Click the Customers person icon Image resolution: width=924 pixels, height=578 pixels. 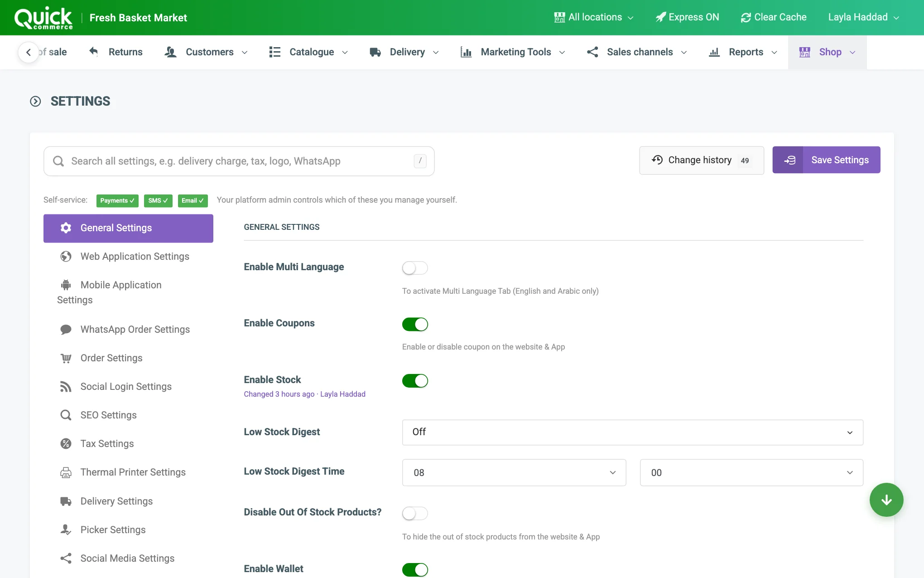pos(170,52)
